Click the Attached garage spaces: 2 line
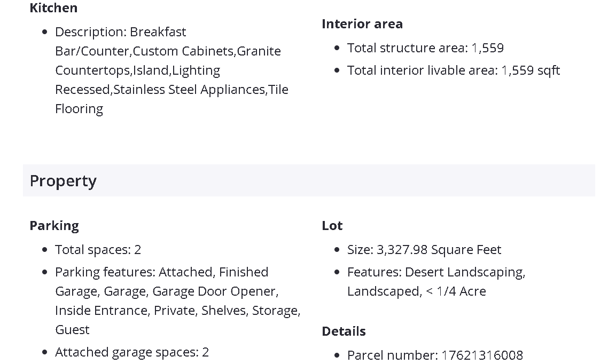Viewport: 616px width, 364px height. click(131, 352)
